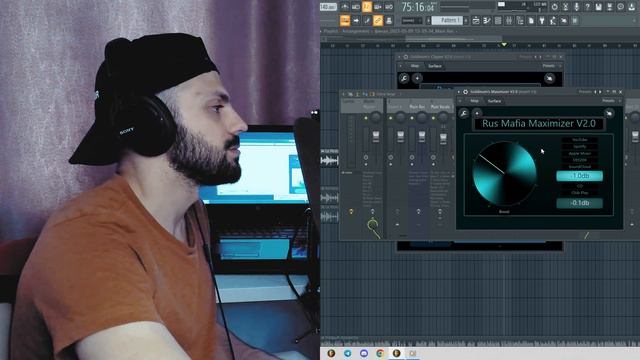This screenshot has height=360, width=640.
Task: Click the top-right round icon in Maximizer
Action: point(609,113)
